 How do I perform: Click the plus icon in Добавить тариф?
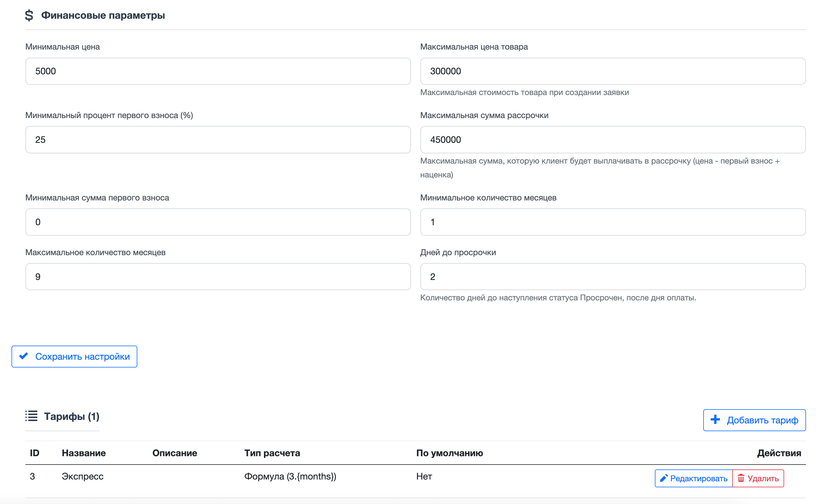pyautogui.click(x=715, y=420)
